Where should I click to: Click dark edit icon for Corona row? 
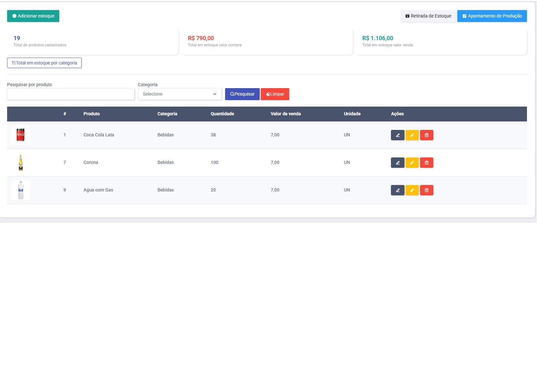coord(397,163)
